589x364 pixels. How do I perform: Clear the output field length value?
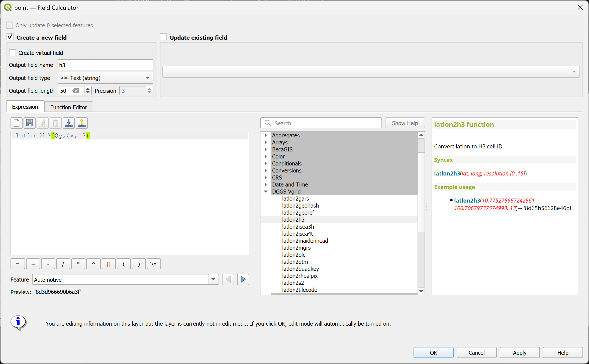click(x=75, y=91)
